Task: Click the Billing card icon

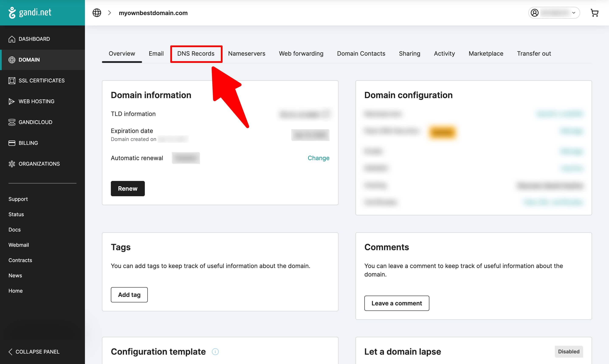Action: coord(12,143)
